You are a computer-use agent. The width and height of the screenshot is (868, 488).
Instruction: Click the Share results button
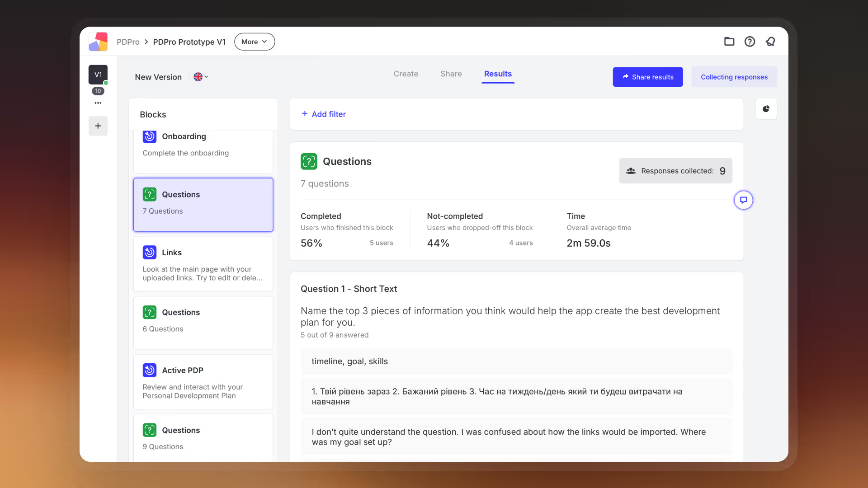coord(647,77)
